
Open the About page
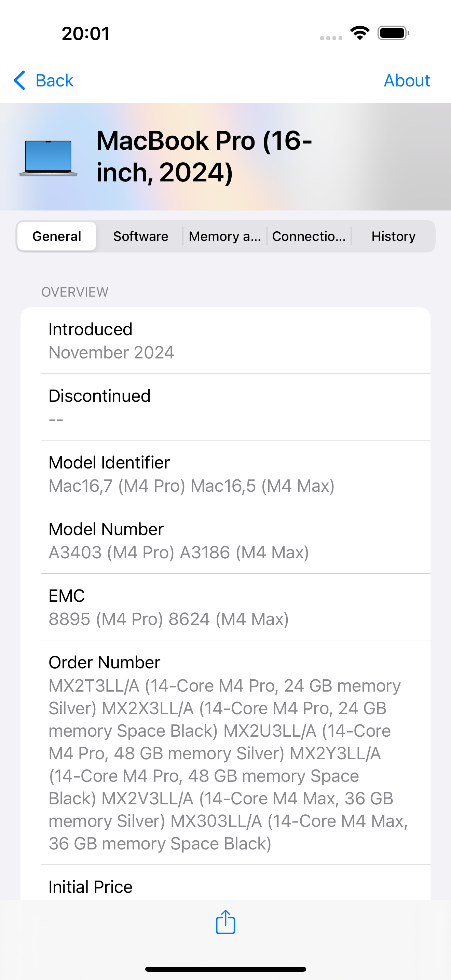(x=407, y=80)
